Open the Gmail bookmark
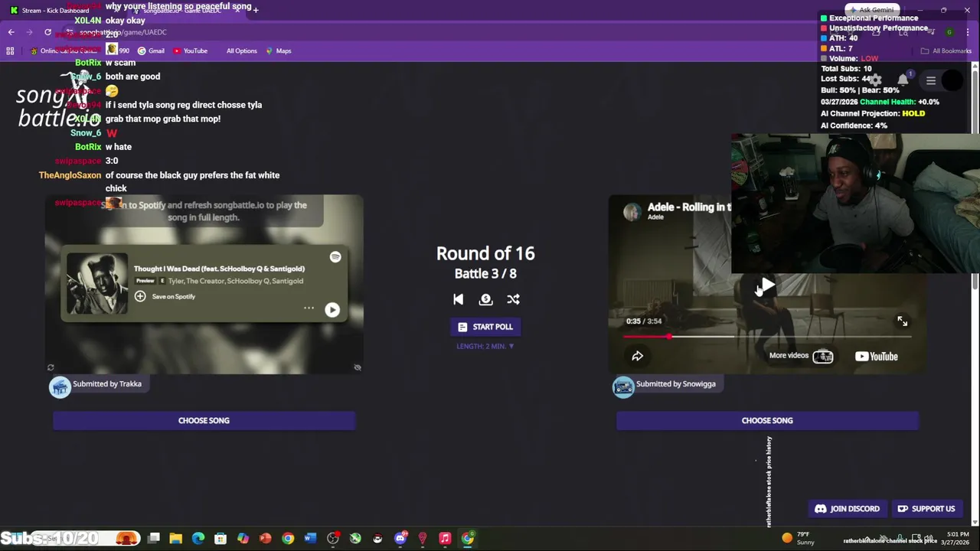Image resolution: width=980 pixels, height=551 pixels. [151, 51]
